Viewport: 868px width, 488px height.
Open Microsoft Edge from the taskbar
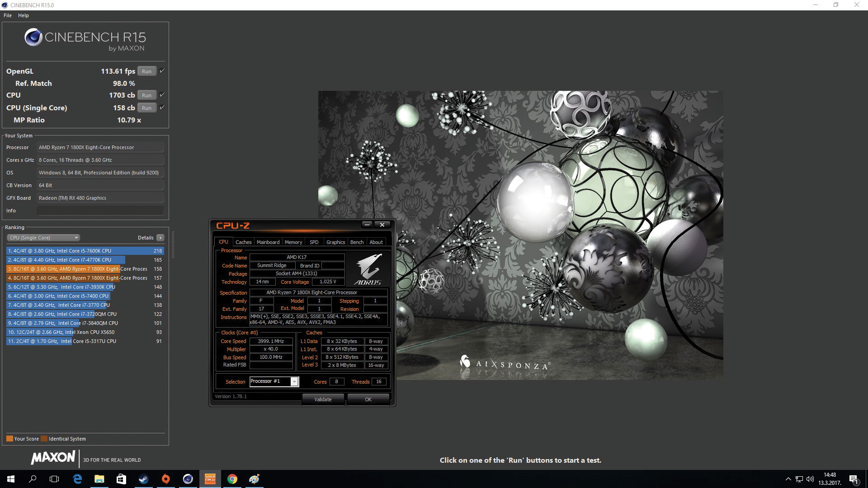tap(77, 479)
